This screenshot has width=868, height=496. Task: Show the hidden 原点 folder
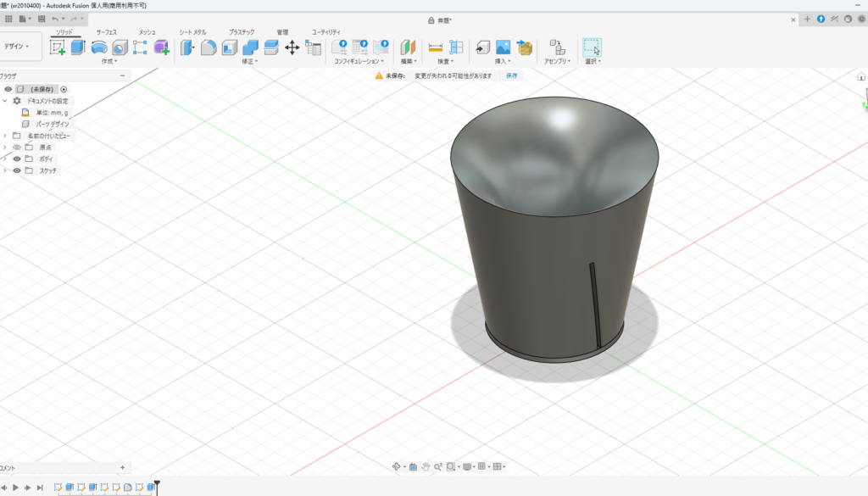tap(17, 147)
